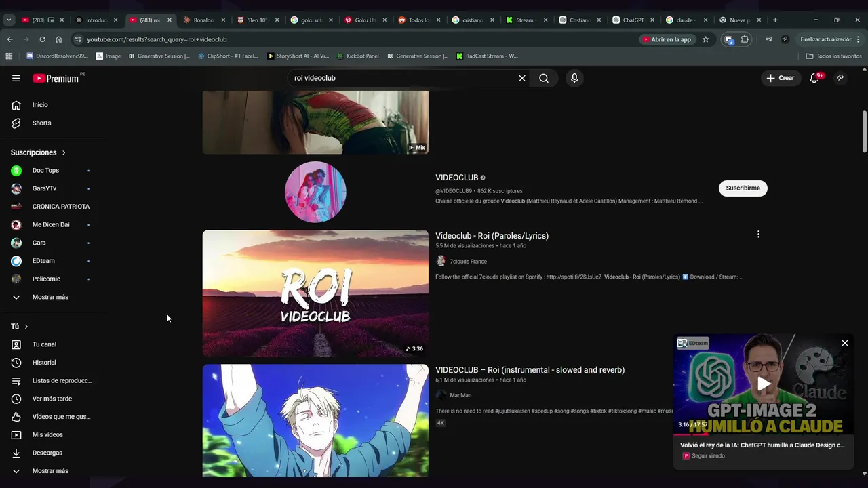The width and height of the screenshot is (868, 488).
Task: Switch to the ChatGPT browser tab
Action: [633, 20]
